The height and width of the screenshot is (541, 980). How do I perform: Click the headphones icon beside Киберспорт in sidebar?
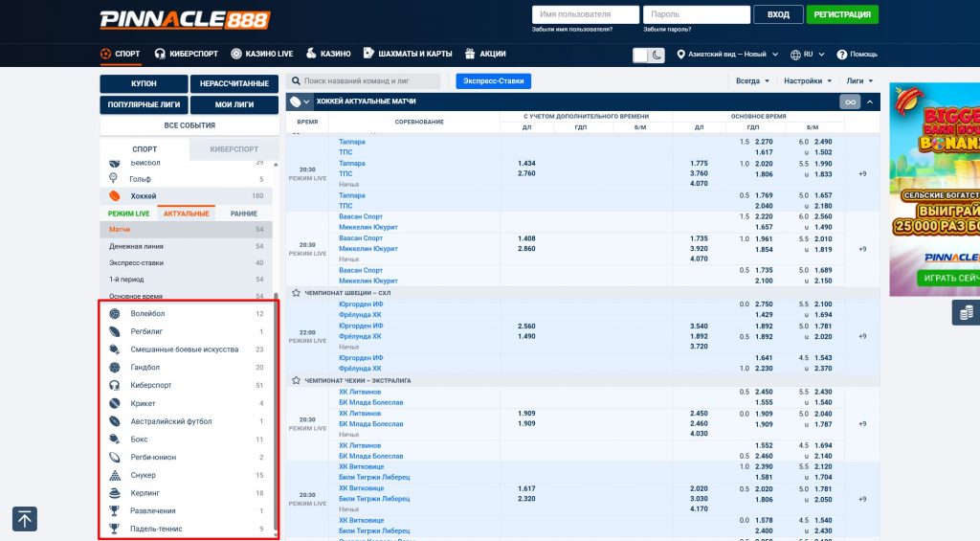pos(114,385)
